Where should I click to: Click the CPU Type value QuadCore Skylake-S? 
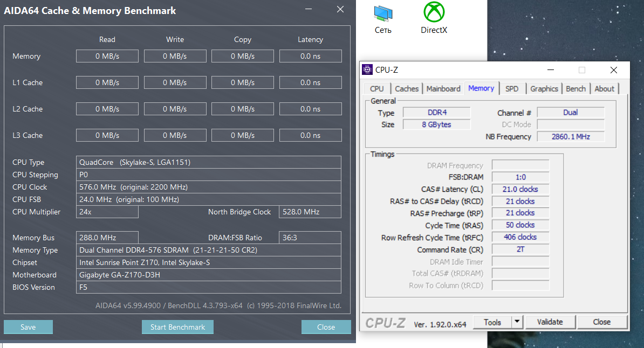209,162
